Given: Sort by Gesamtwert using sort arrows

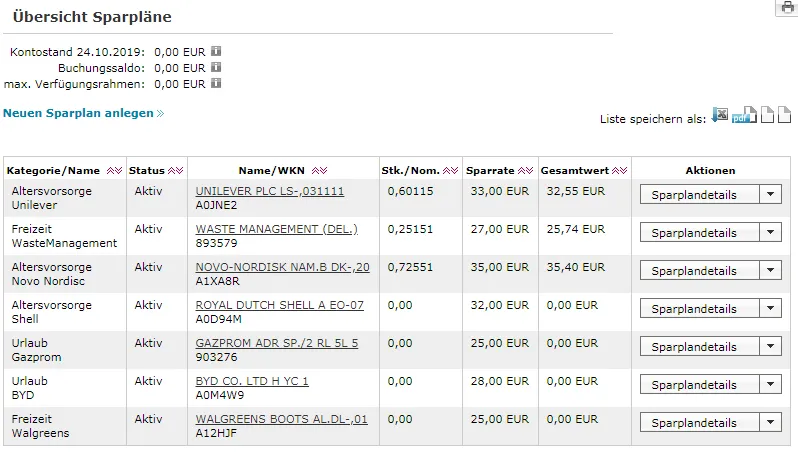Looking at the screenshot, I should [x=619, y=171].
